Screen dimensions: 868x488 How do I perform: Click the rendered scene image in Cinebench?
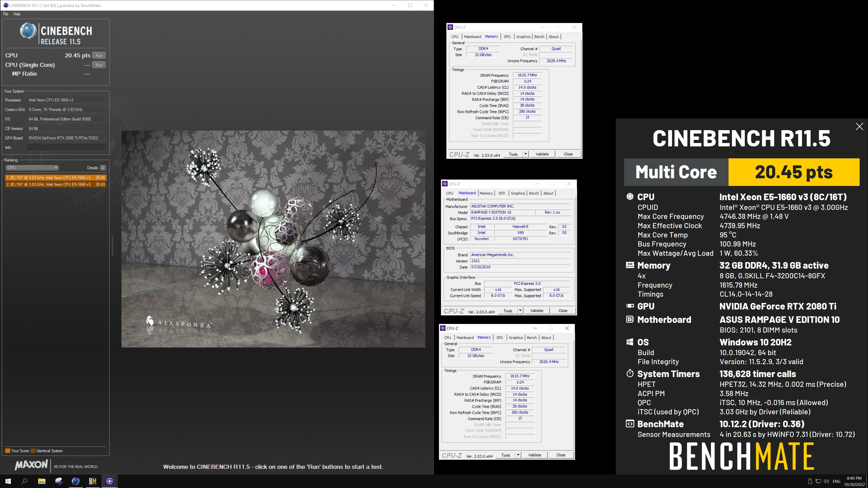[x=273, y=239]
